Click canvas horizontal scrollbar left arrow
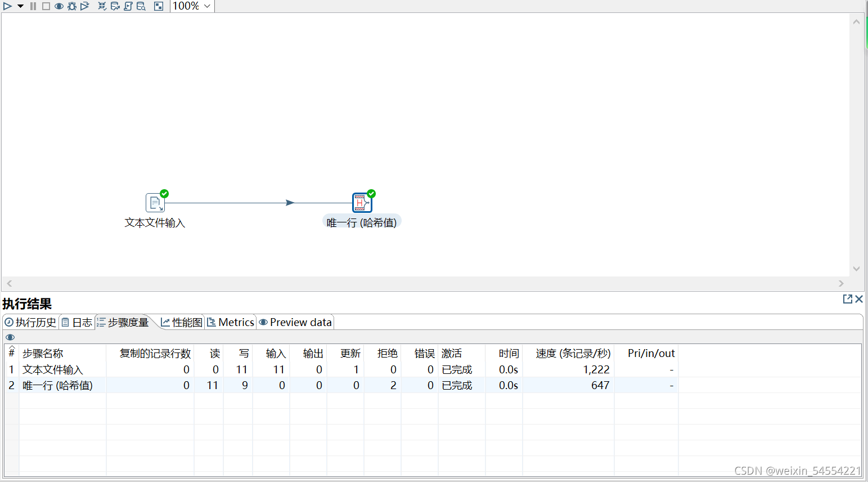This screenshot has width=868, height=482. (x=10, y=283)
